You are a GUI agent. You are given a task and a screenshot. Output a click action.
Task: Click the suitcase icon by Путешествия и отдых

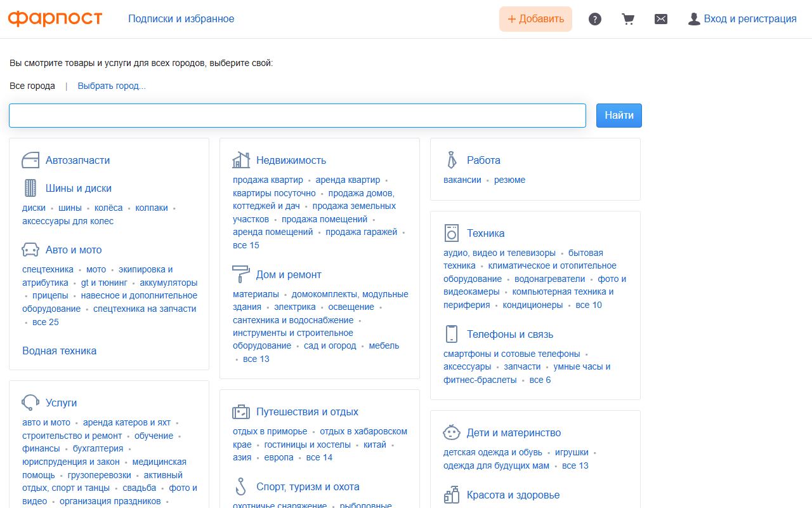click(x=241, y=411)
